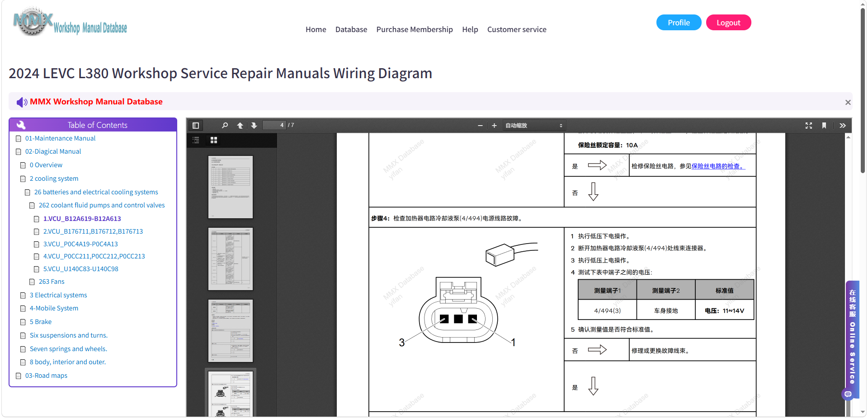Screen dimensions: 868x418
Task: Go to next PDF page arrow
Action: pos(254,126)
